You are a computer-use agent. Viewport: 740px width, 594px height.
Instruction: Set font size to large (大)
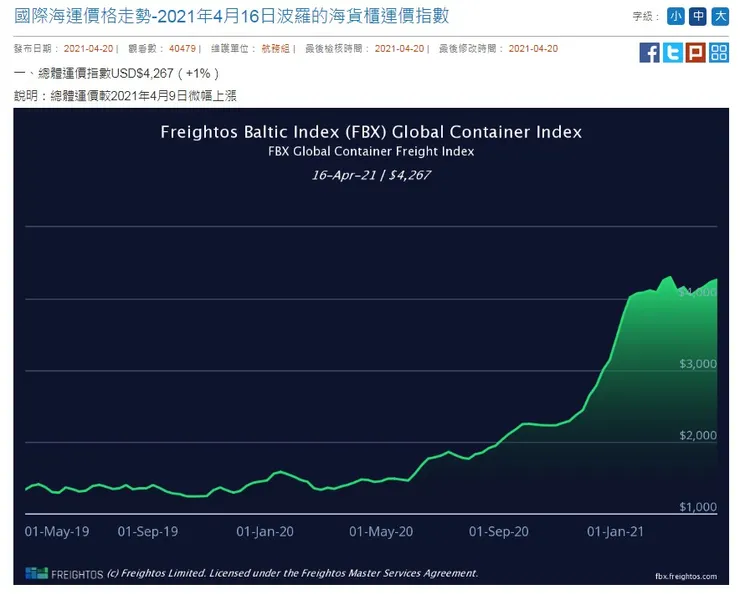point(720,17)
